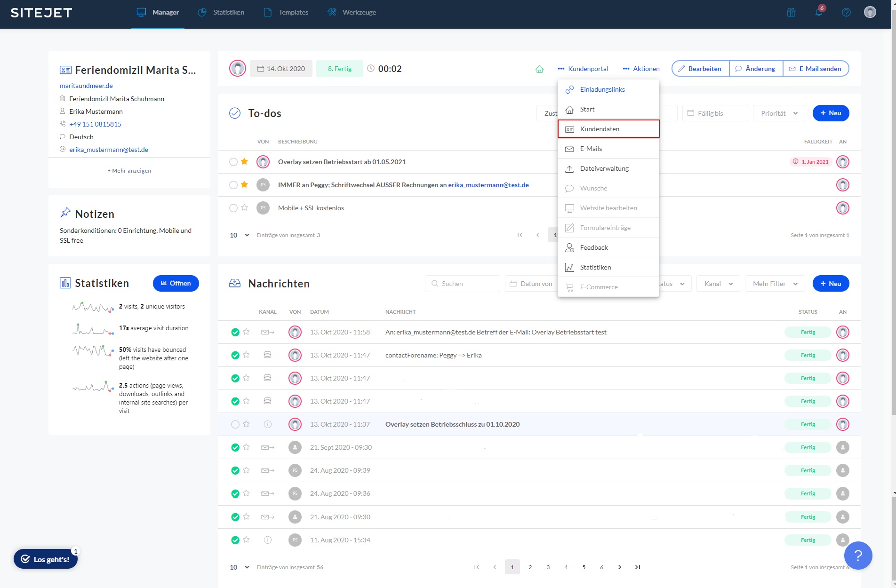
Task: Switch to the Templates tab
Action: click(286, 12)
